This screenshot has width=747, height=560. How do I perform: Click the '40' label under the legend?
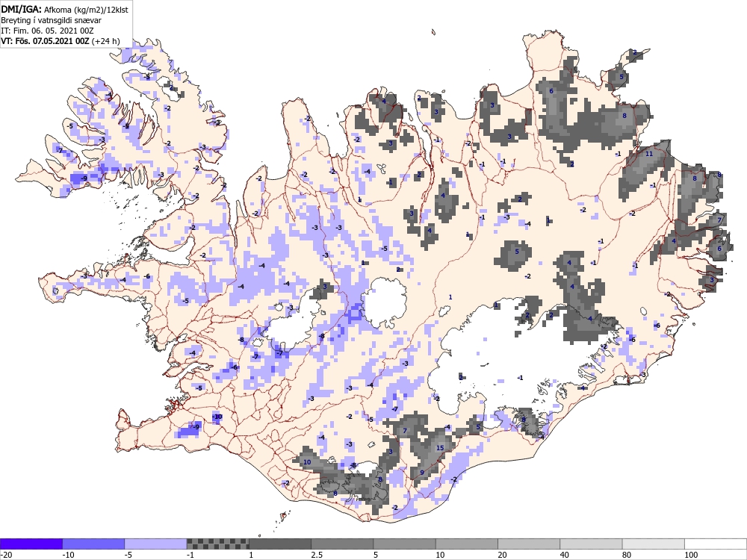tap(565, 555)
